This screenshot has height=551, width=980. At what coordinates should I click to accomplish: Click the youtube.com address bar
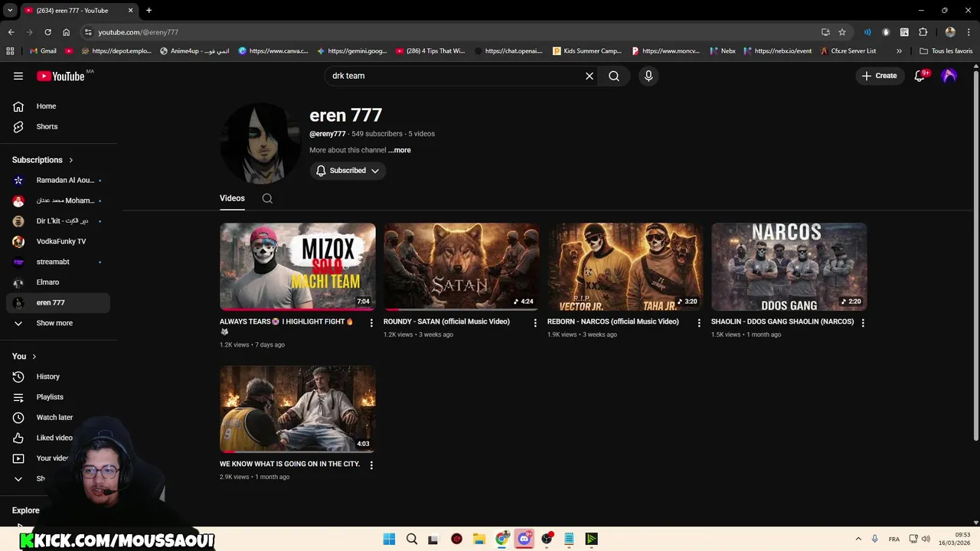pos(452,32)
